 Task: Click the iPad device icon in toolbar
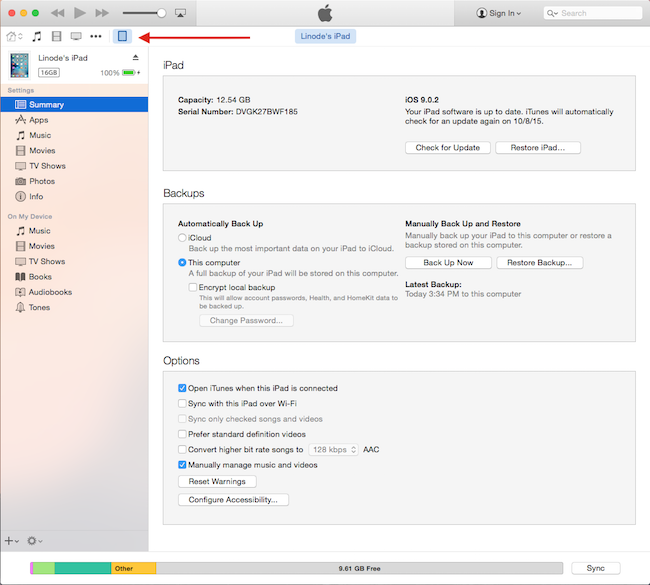click(x=122, y=36)
